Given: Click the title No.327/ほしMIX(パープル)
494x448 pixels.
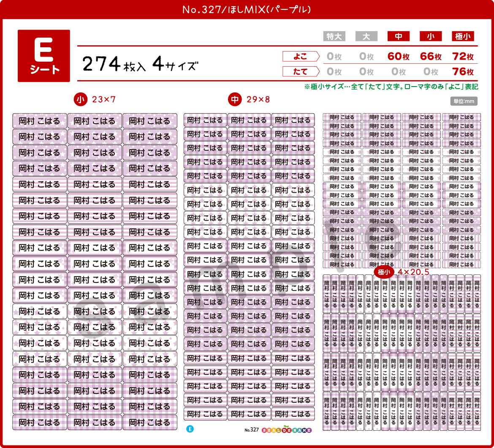Looking at the screenshot, I should (x=247, y=9).
